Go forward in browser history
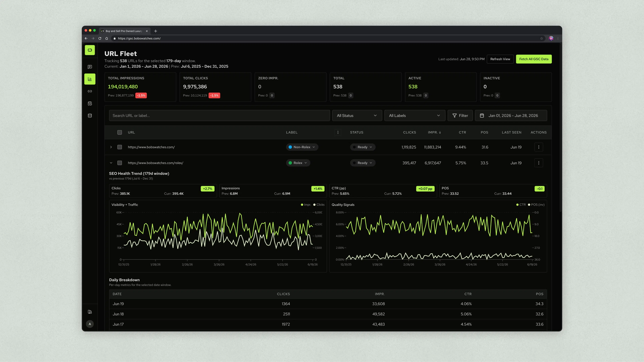The height and width of the screenshot is (362, 644). coord(93,39)
